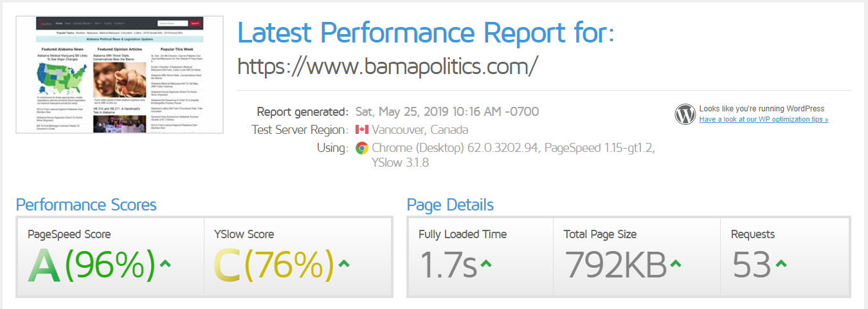Click the 1.7s fully loaded time value
Screen dimensions: 868x309
click(448, 265)
